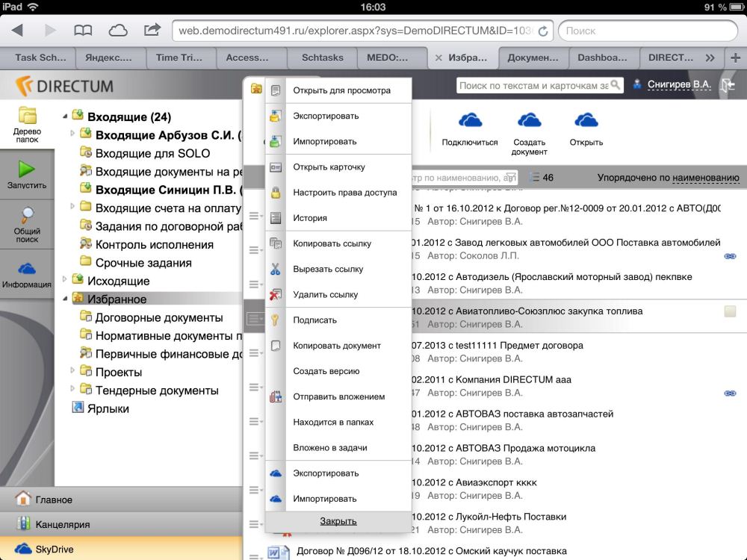Open the Safari bookmarks book icon
This screenshot has width=747, height=560.
click(83, 31)
